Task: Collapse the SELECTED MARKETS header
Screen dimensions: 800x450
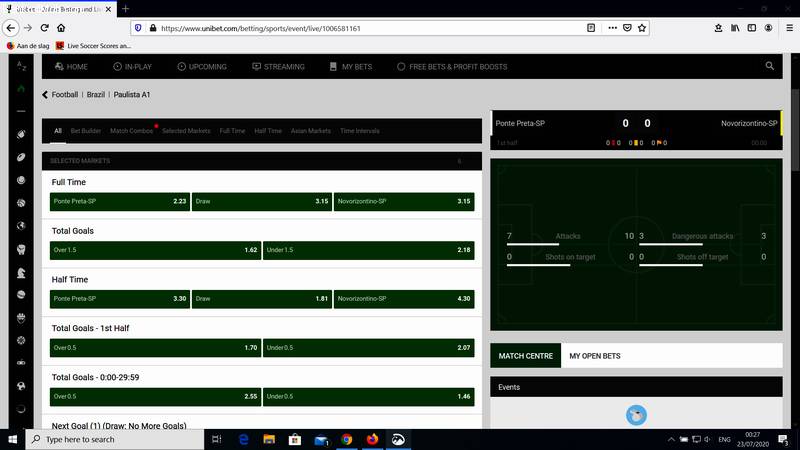Action: coord(262,161)
